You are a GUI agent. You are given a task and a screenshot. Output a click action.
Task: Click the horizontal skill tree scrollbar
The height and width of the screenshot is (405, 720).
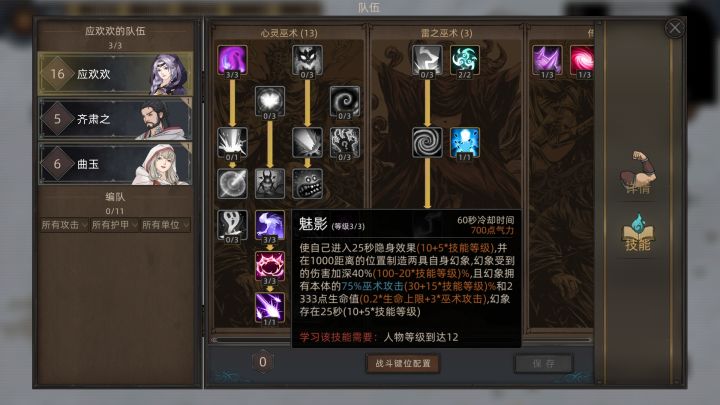click(402, 340)
